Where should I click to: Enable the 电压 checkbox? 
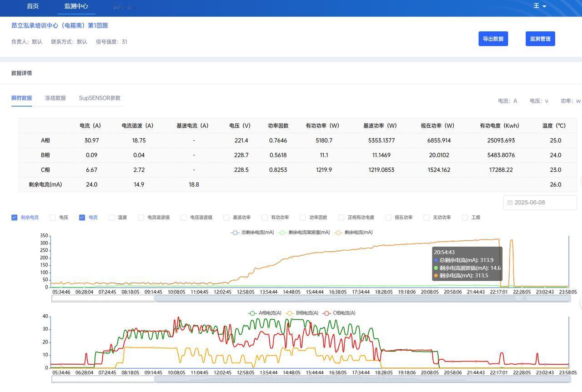click(53, 218)
